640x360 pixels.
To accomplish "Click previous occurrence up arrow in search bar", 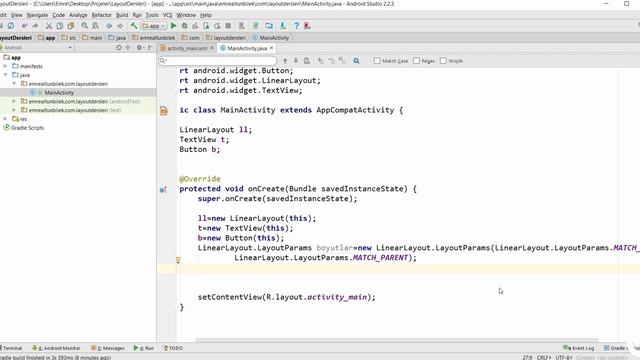I will (285, 61).
